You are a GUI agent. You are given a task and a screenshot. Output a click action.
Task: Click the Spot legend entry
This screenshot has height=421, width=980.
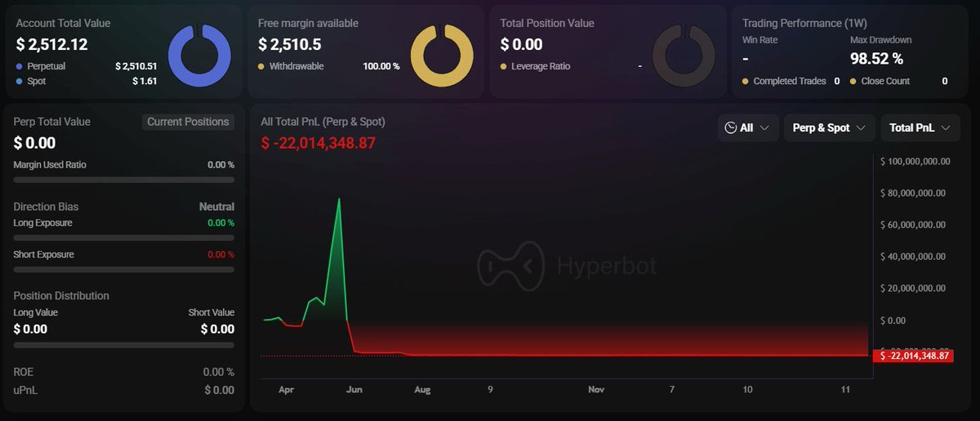(33, 81)
